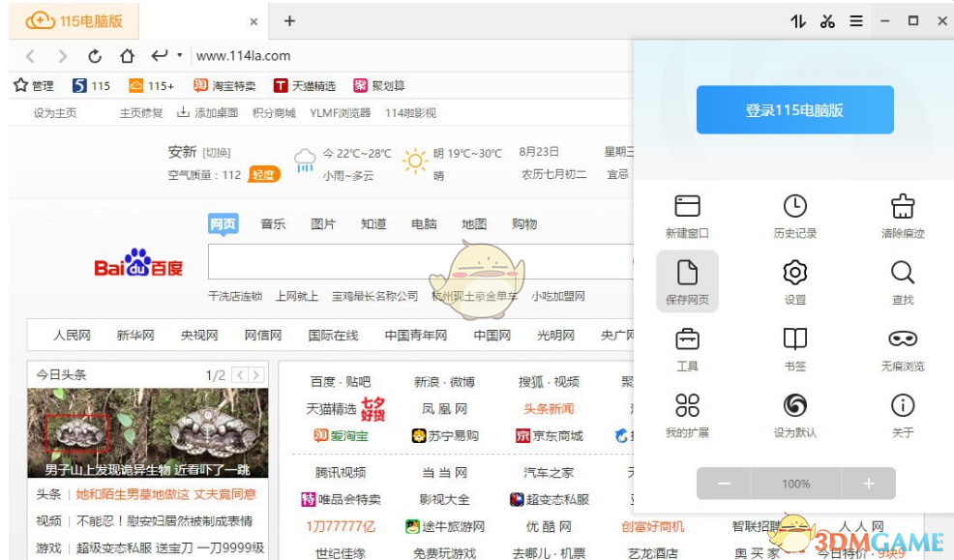The width and height of the screenshot is (954, 560).
Task: Open browsing history via 历史记录 icon
Action: [794, 215]
